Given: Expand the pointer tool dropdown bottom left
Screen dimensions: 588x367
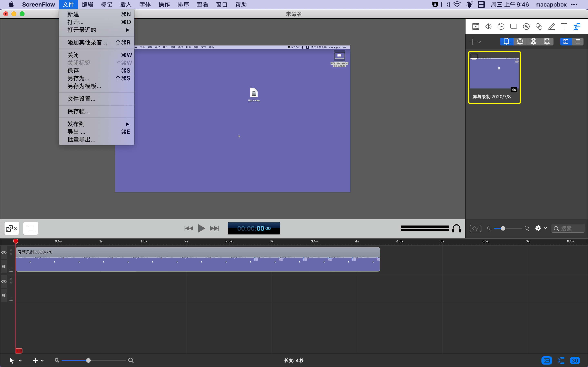Looking at the screenshot, I should [x=20, y=360].
